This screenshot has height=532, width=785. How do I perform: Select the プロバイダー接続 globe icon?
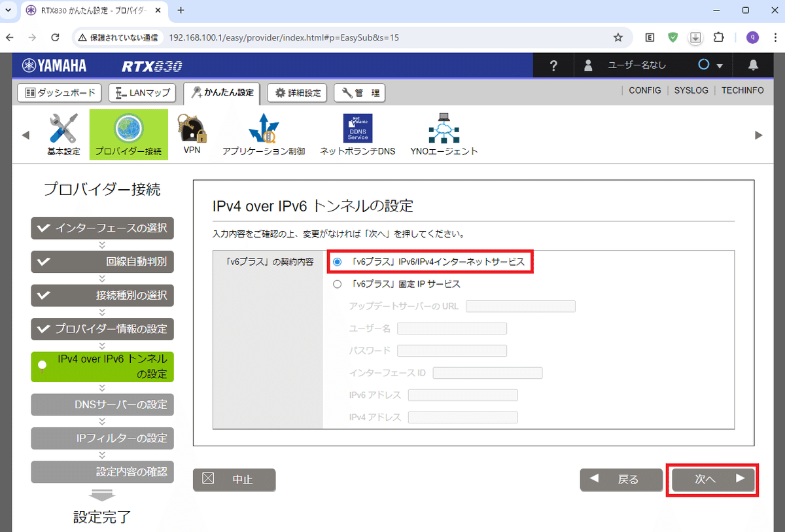[x=128, y=128]
